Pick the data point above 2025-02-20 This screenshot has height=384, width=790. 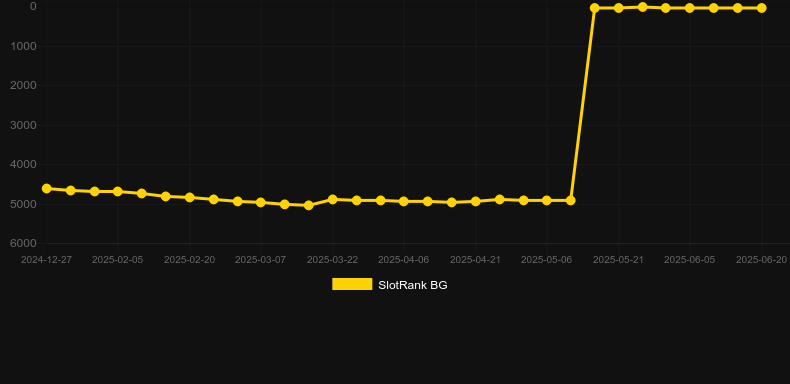coord(189,198)
